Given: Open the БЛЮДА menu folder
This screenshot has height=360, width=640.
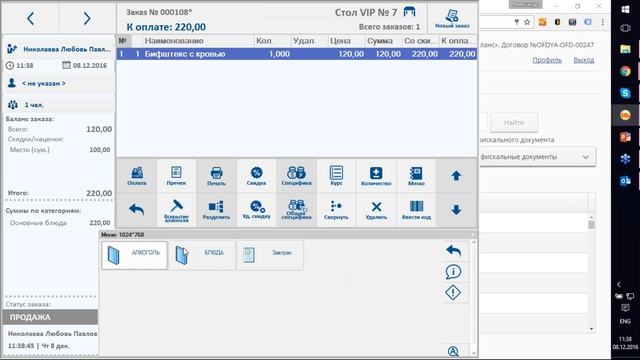Looking at the screenshot, I should click(x=202, y=255).
